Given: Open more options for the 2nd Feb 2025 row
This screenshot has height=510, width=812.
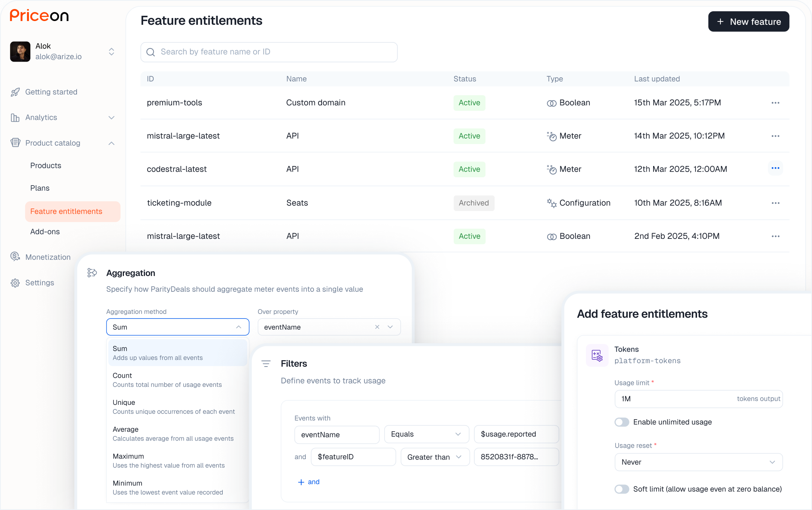Looking at the screenshot, I should 775,236.
